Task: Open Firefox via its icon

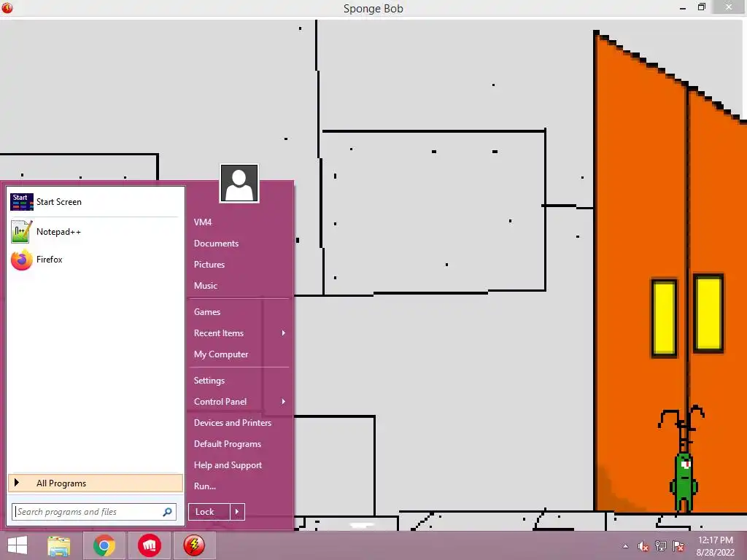Action: [21, 260]
